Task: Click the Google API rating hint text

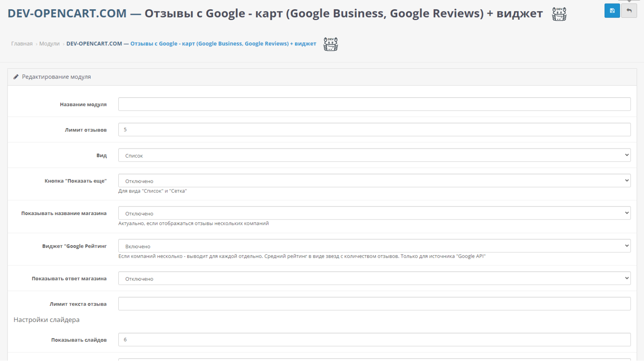Action: tap(302, 256)
